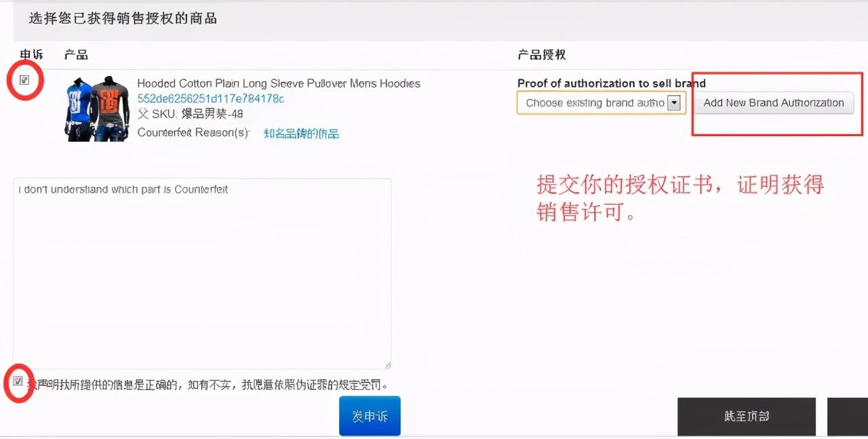
Task: Click the 申诉 column header
Action: pyautogui.click(x=30, y=54)
